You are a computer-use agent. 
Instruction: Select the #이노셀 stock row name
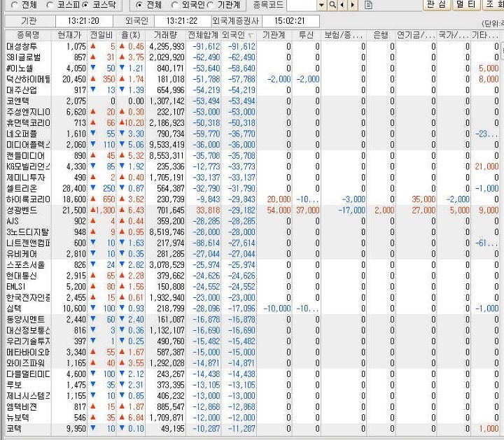tap(20, 69)
